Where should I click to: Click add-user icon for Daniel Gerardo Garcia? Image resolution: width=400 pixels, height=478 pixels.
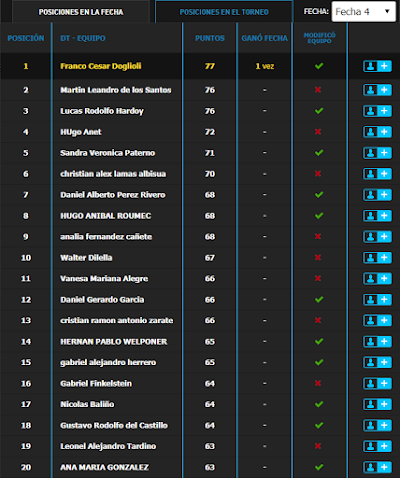(x=377, y=300)
